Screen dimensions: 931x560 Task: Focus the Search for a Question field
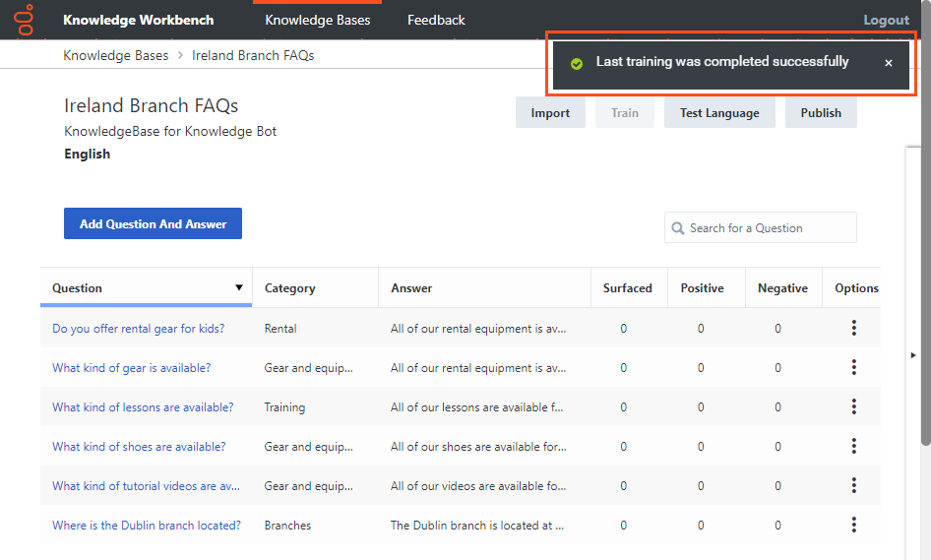point(760,228)
